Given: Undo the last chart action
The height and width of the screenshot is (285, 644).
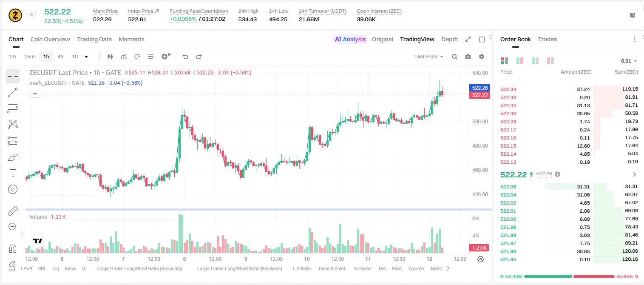Looking at the screenshot, I should click(x=185, y=57).
